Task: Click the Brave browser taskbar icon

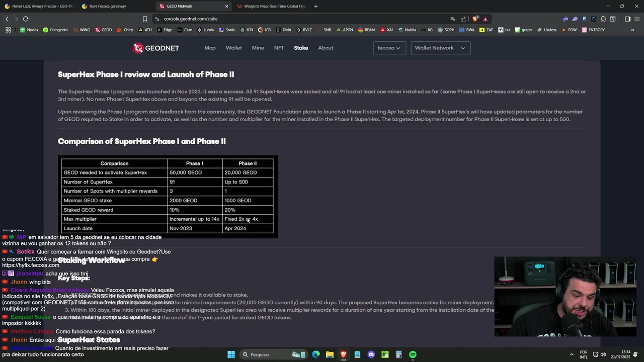Action: tap(344, 354)
